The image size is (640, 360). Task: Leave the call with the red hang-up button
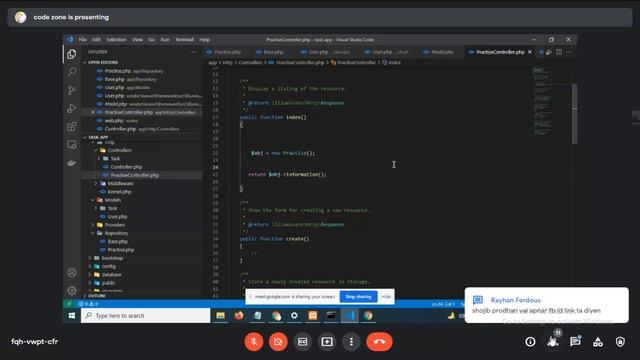(379, 342)
